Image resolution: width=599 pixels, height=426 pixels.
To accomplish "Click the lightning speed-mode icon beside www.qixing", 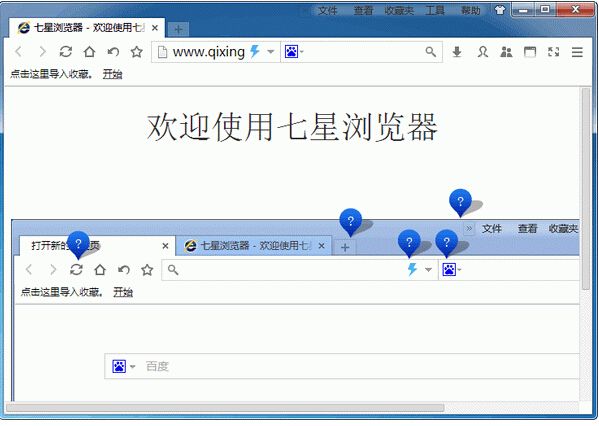I will [255, 51].
